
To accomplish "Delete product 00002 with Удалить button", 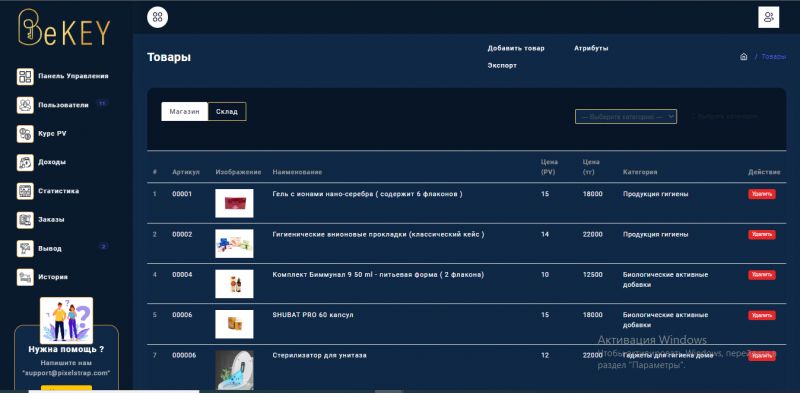I will [x=762, y=234].
